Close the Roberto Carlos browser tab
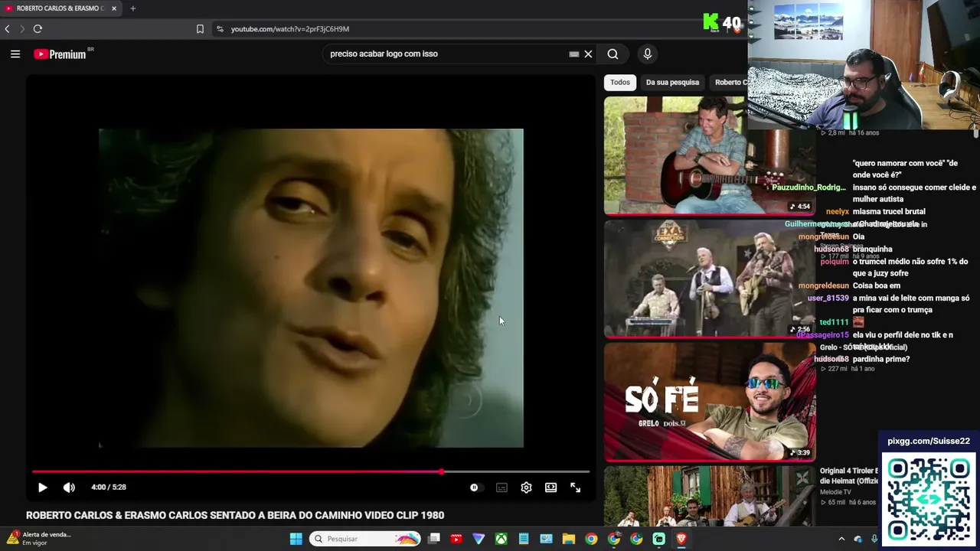Screen dimensions: 980x551 coord(114,8)
